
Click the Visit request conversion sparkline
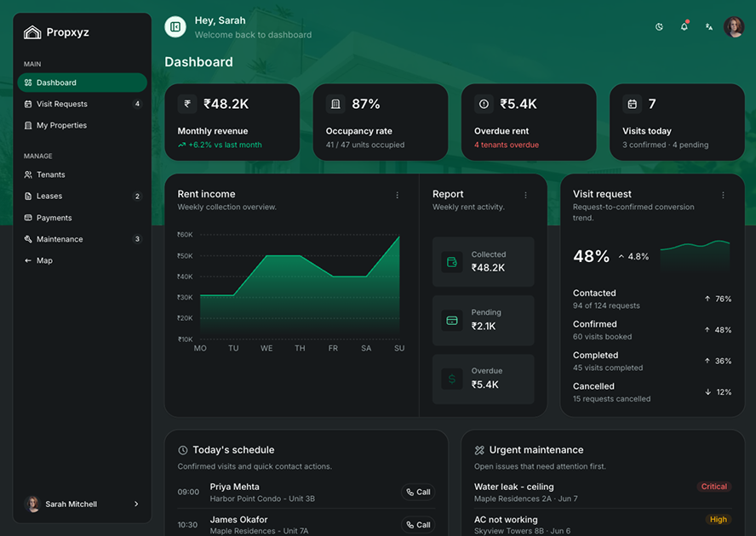pyautogui.click(x=695, y=255)
